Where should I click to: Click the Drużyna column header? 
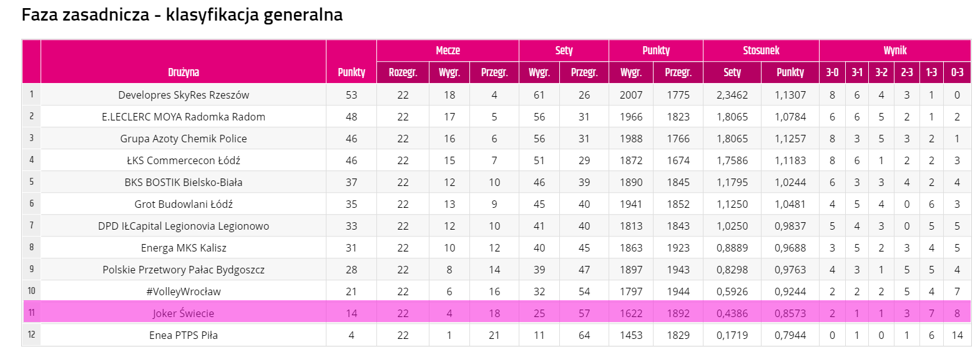(184, 72)
